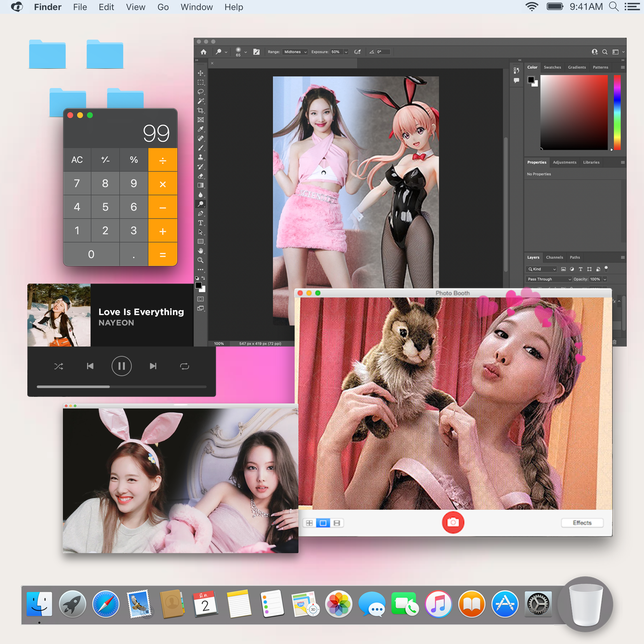Expand the Exposure 50% dropdown arrow

346,52
